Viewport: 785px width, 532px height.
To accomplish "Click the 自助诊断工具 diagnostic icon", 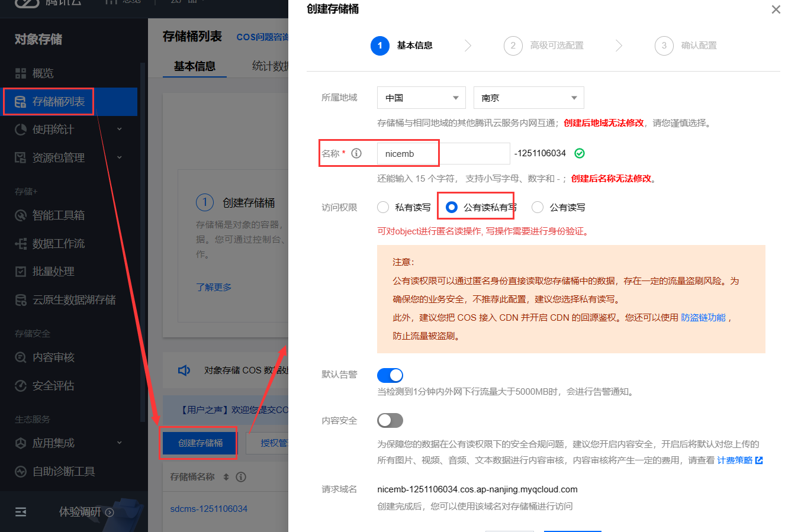I will pos(21,472).
